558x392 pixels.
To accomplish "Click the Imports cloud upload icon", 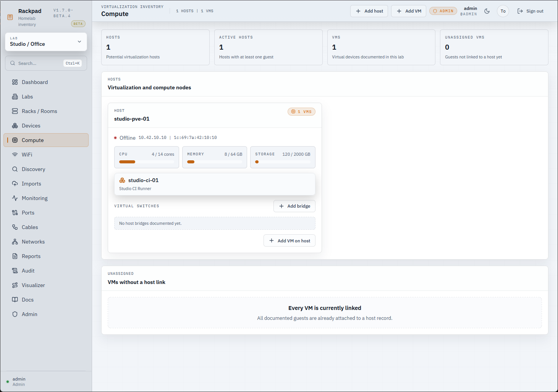I will click(x=15, y=184).
